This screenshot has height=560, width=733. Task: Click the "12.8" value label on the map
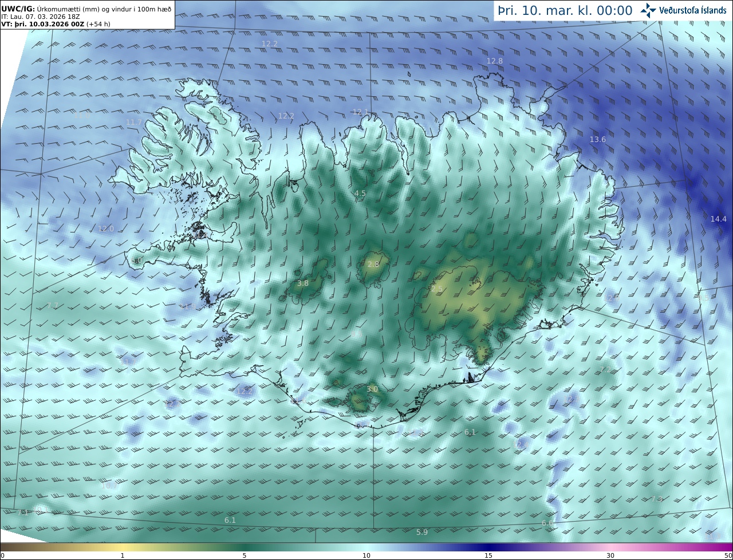[495, 61]
